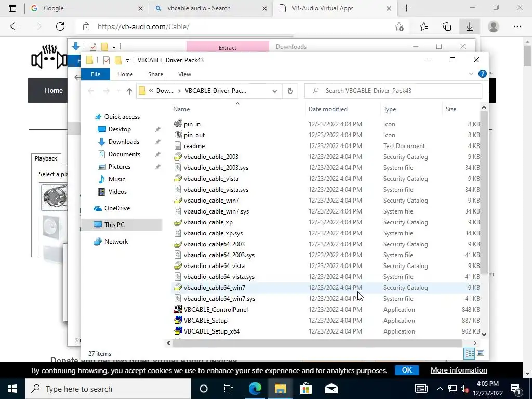Select the VBCABLE_ControlPanel application icon

(178, 310)
